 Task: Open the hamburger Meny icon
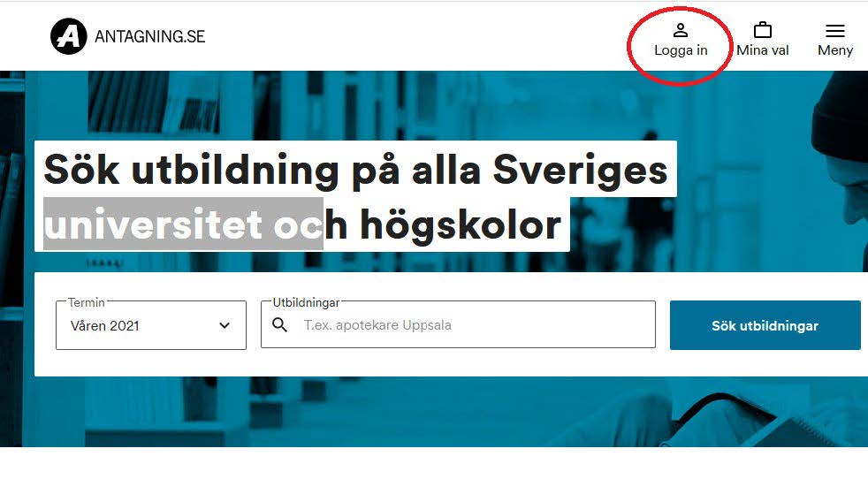[x=835, y=31]
